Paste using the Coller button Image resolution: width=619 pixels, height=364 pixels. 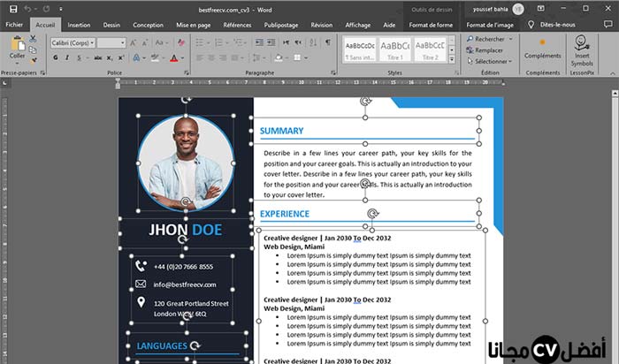click(17, 49)
